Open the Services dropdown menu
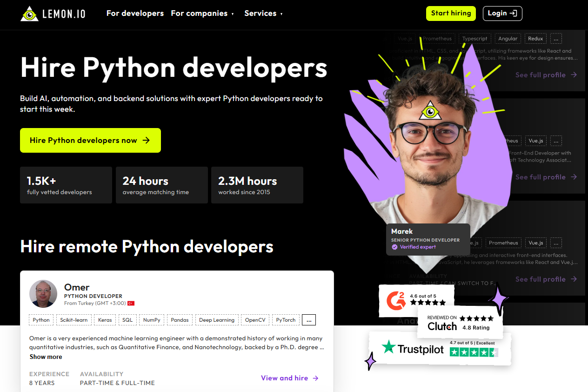Screen dimensions: 588x392 tap(263, 14)
